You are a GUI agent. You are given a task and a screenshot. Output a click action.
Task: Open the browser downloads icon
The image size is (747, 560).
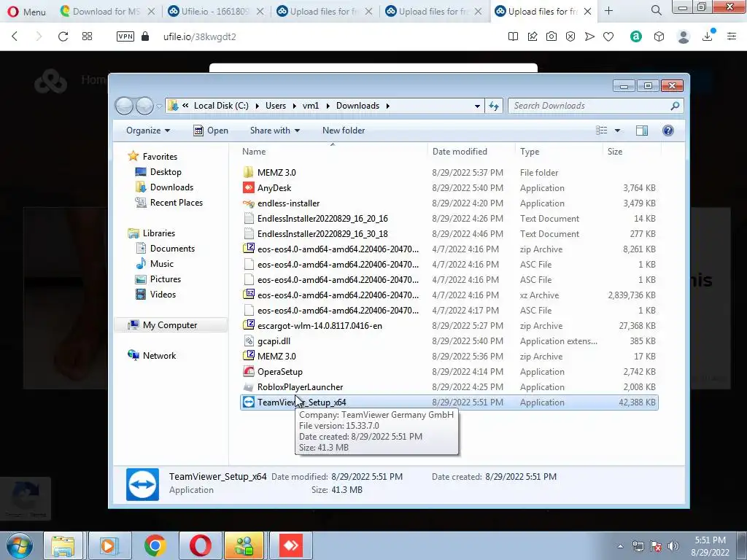pos(708,36)
